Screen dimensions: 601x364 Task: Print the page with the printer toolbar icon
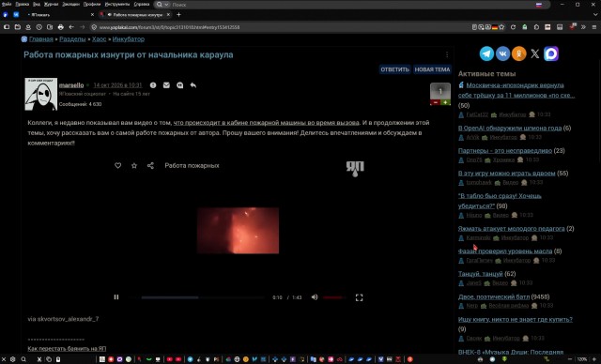pos(60,27)
